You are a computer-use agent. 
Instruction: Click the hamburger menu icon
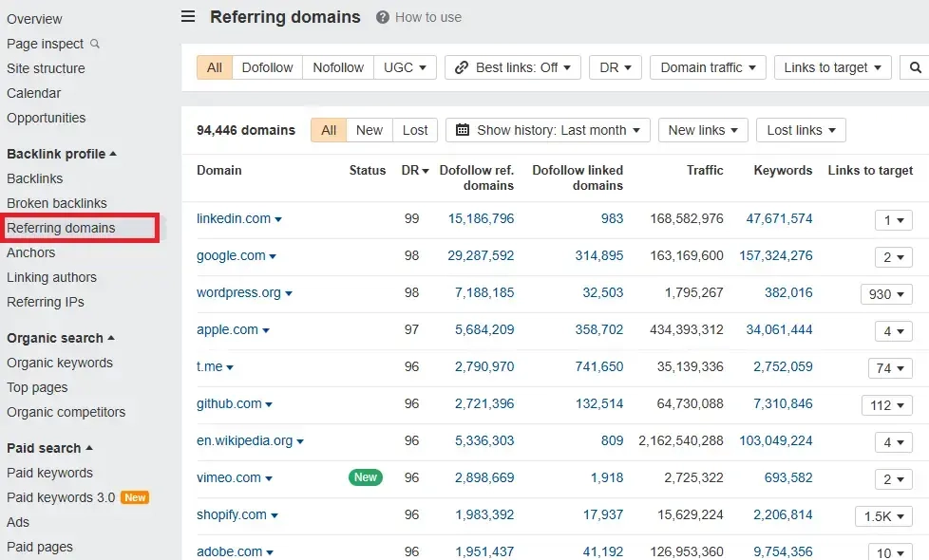pyautogui.click(x=188, y=17)
